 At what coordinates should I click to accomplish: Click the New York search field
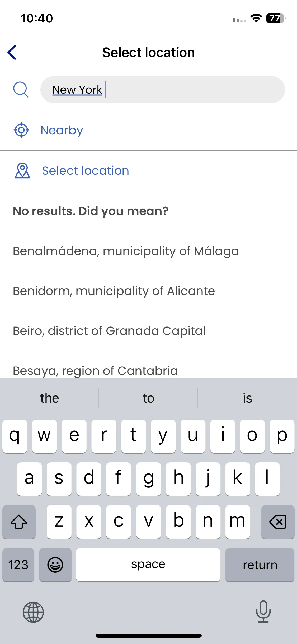coord(163,90)
